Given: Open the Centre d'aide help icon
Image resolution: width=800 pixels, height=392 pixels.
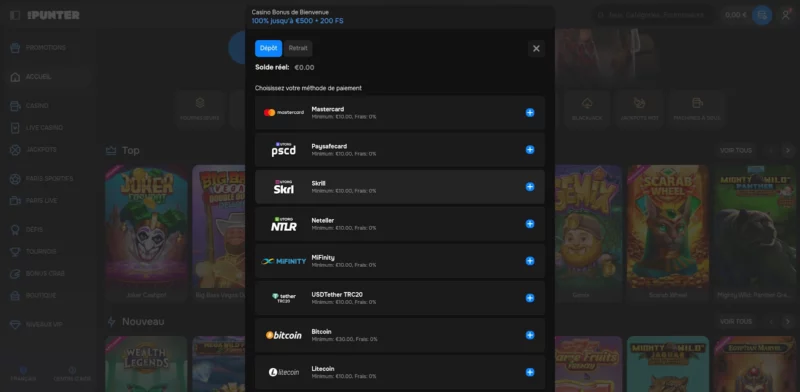Looking at the screenshot, I should click(x=72, y=374).
